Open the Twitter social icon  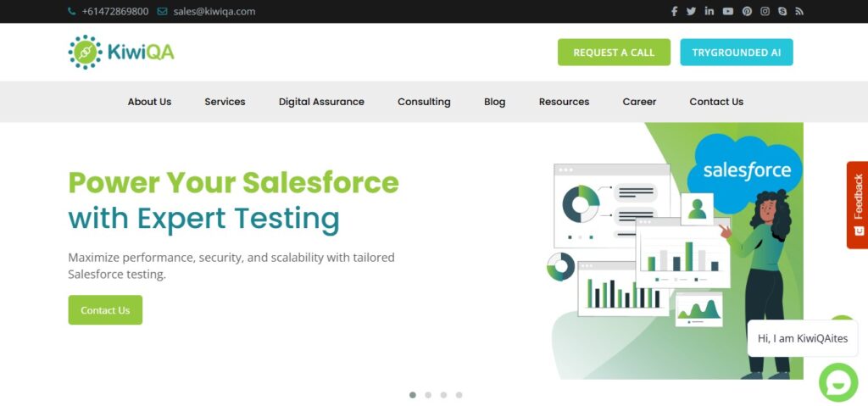692,11
